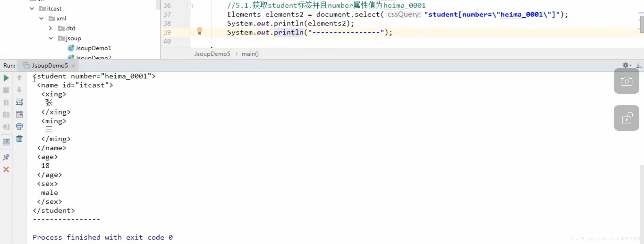Click the cssQuery string on line 37

click(492, 14)
